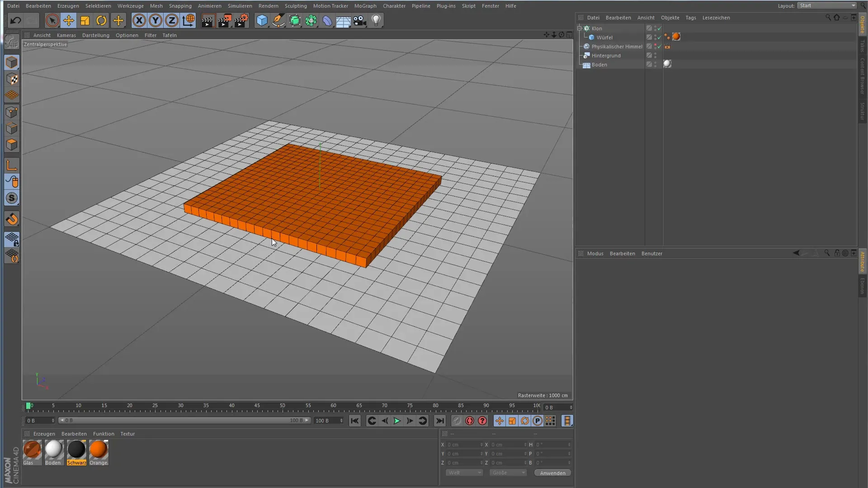Screen dimensions: 868x488
Task: Toggle Physikalischer Himmel enabled checkmark
Action: tap(660, 47)
